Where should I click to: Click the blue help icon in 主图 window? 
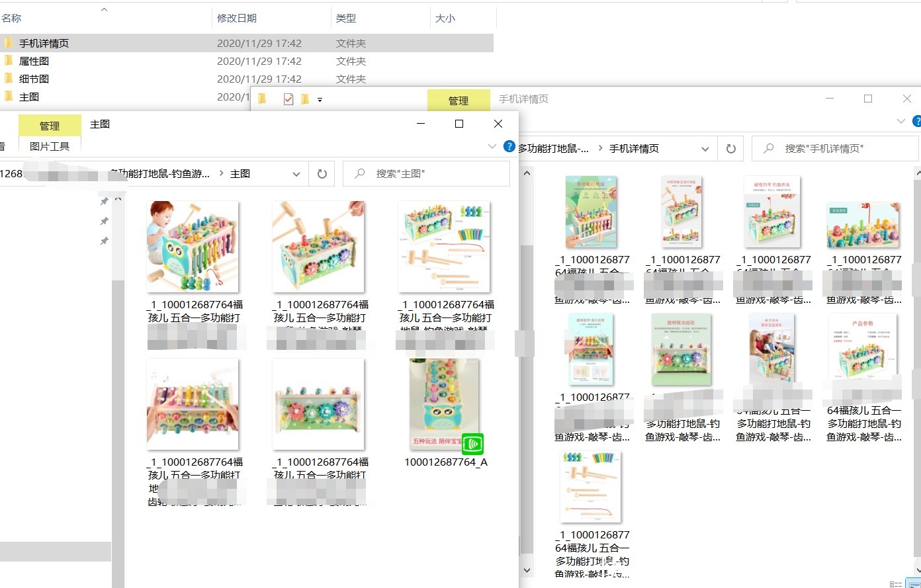[509, 146]
